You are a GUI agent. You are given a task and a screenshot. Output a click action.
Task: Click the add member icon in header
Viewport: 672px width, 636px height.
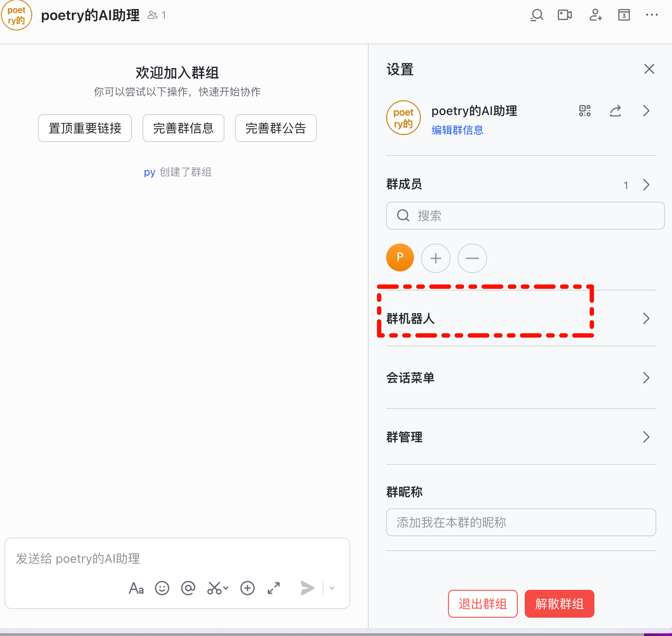595,15
